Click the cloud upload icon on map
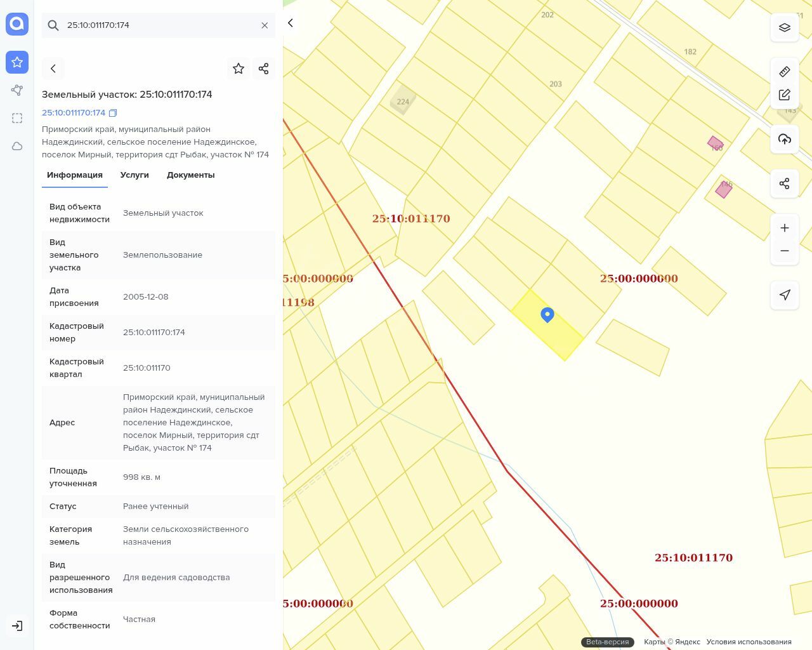Screen dimensions: 812x650 (x=784, y=139)
